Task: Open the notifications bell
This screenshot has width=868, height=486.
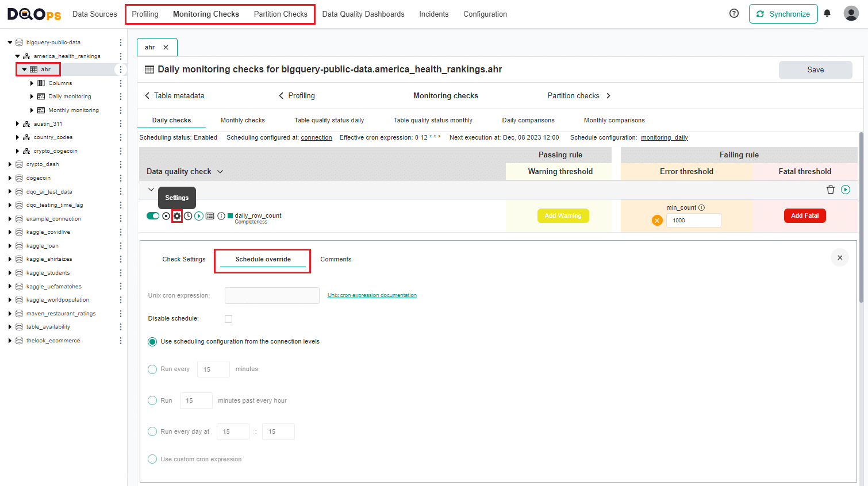Action: click(827, 14)
